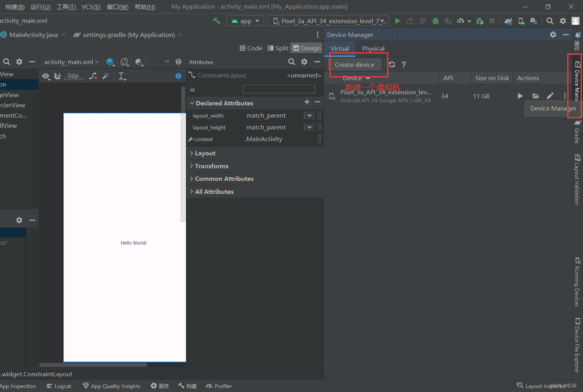Screen dimensions: 583x392
Task: Click the Debug app bug icon
Action: [x=435, y=21]
